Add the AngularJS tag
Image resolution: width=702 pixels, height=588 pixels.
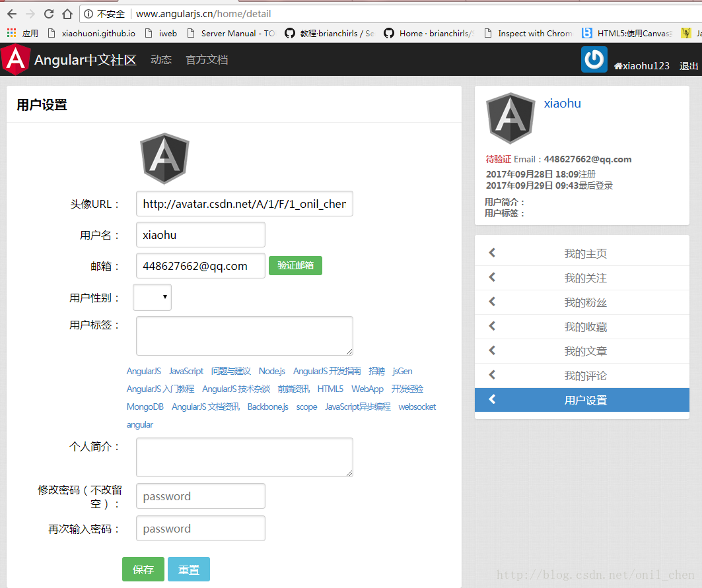click(x=144, y=371)
